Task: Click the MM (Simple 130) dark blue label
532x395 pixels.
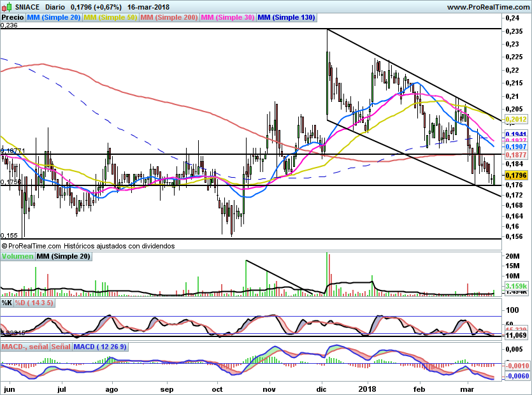Action: tap(286, 17)
